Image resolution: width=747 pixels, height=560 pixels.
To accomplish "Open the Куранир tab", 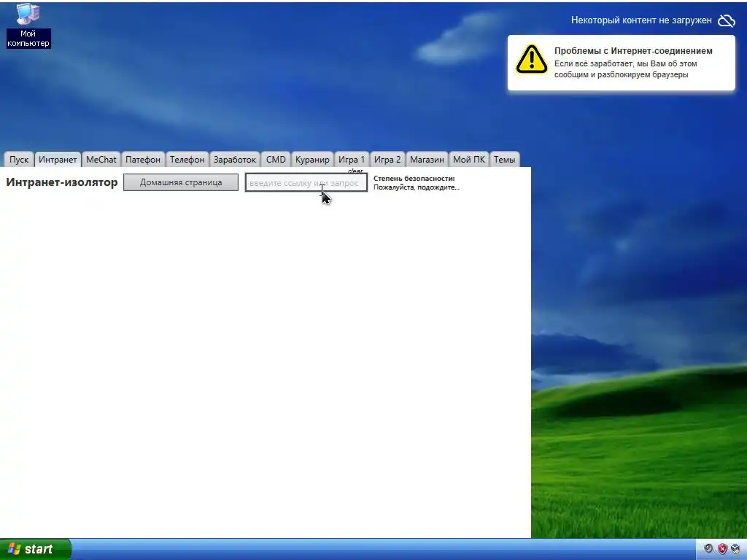I will coord(312,160).
